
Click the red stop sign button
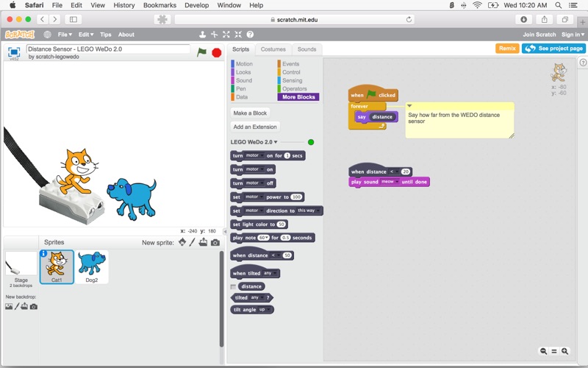(x=216, y=52)
